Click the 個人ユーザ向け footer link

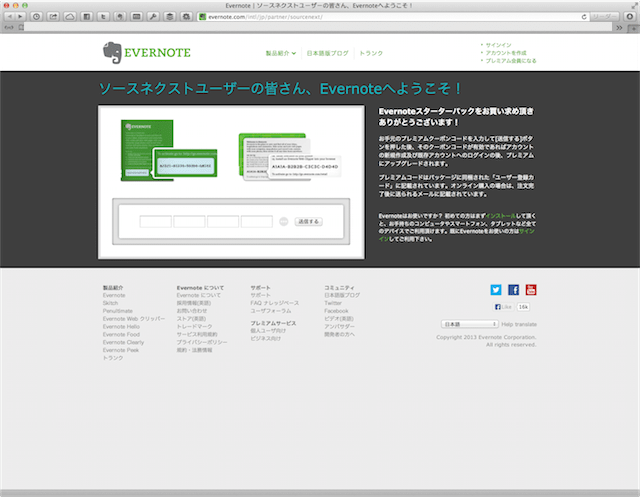click(x=268, y=331)
